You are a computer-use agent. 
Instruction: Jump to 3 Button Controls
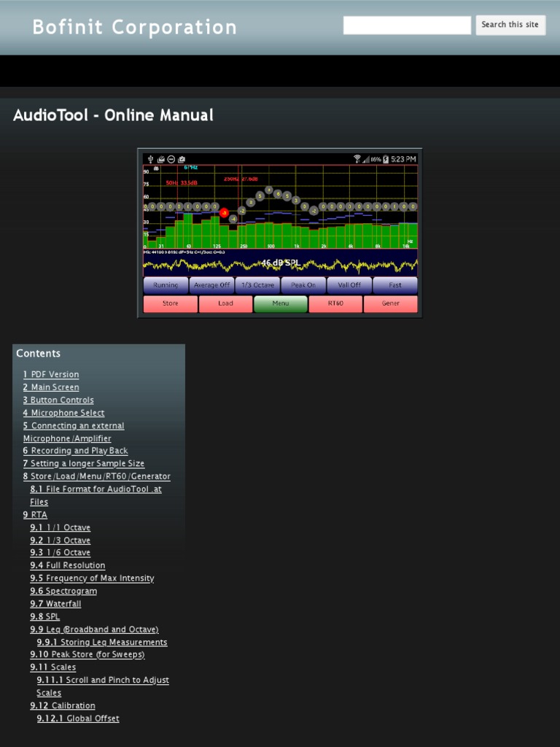click(x=58, y=400)
